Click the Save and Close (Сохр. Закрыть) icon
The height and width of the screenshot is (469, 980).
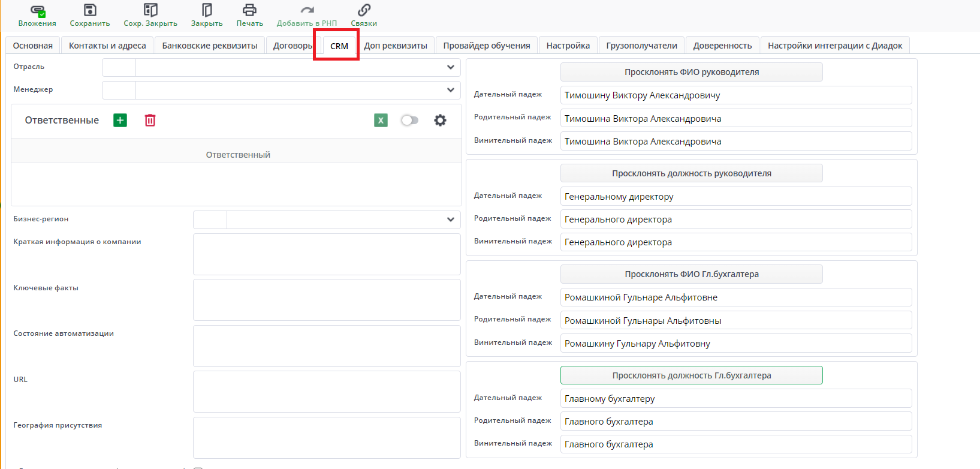150,11
